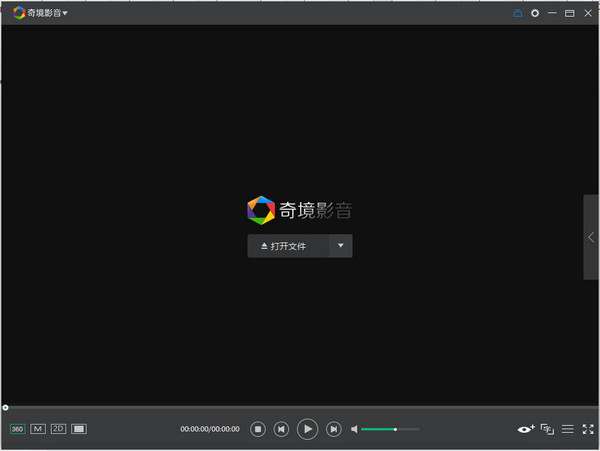Enter fullscreen mode
This screenshot has width=600, height=451.
pyautogui.click(x=588, y=429)
